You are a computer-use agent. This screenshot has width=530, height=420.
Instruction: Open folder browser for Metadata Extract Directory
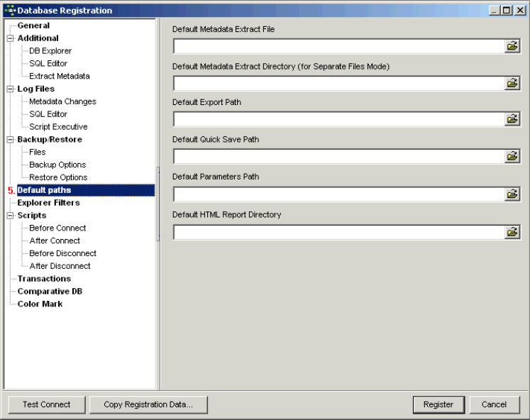(x=511, y=83)
